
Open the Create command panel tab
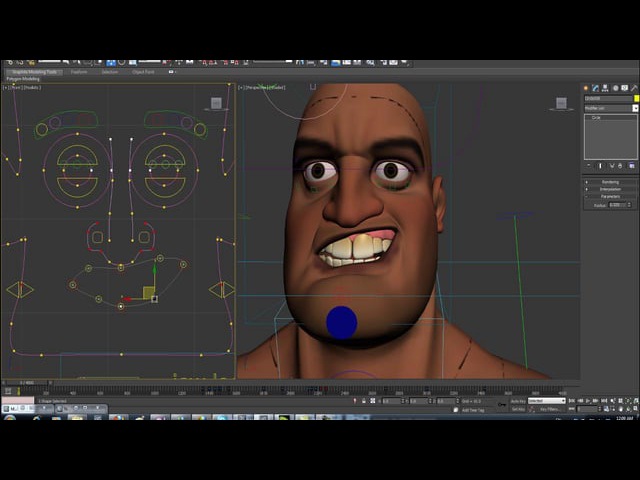pyautogui.click(x=586, y=88)
